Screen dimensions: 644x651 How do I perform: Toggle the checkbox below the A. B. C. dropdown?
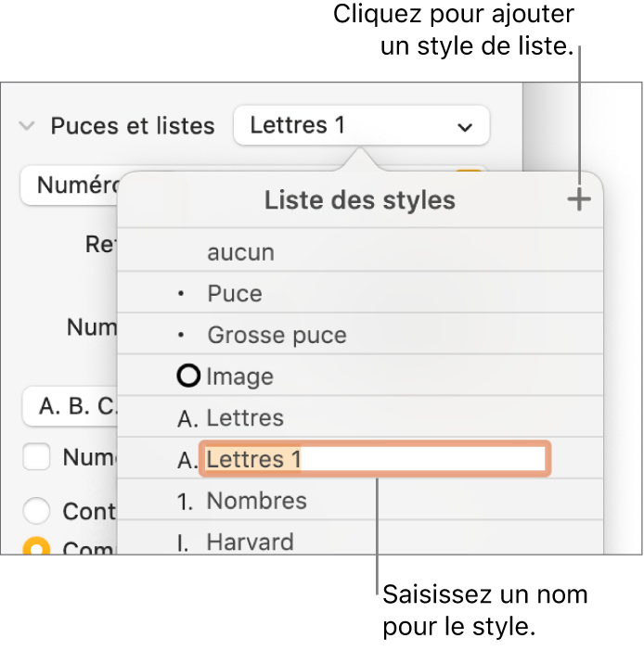(x=37, y=457)
